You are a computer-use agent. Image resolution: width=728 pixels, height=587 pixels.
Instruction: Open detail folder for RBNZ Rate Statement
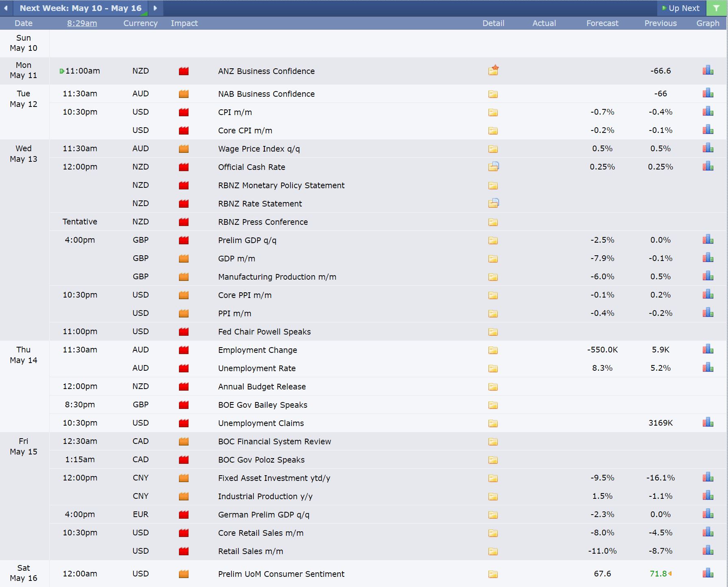[494, 203]
